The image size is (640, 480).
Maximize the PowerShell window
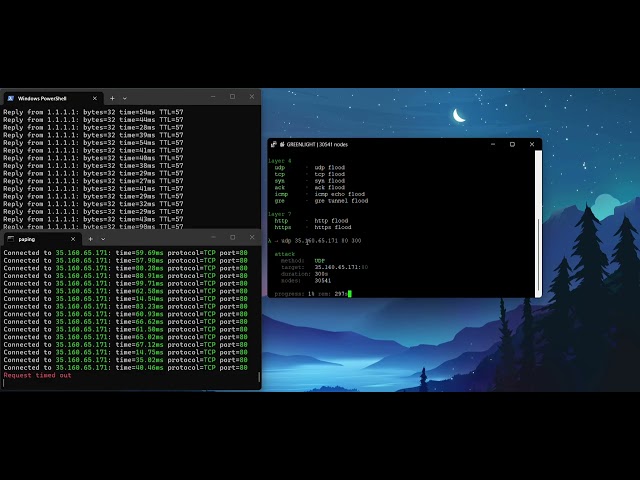pyautogui.click(x=232, y=97)
